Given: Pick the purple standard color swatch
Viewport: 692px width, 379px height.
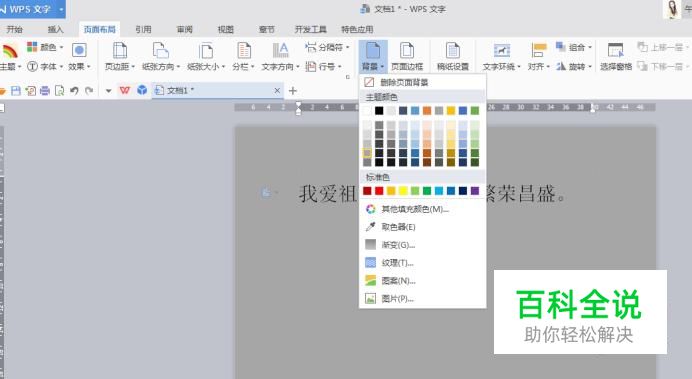Looking at the screenshot, I should (474, 191).
